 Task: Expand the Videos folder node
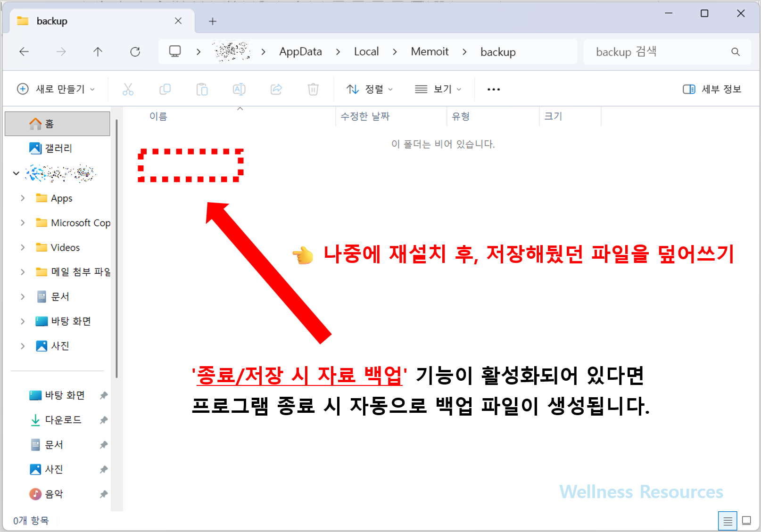[x=23, y=247]
